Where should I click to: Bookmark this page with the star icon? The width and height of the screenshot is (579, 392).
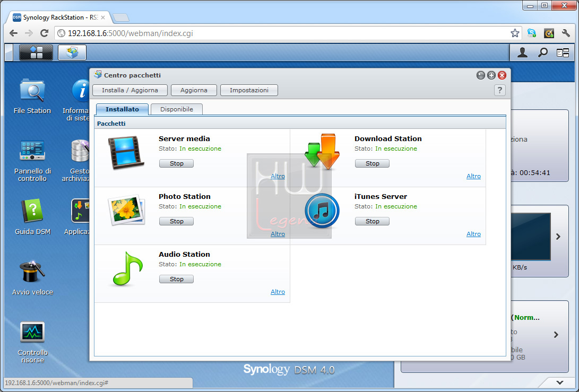click(x=515, y=33)
